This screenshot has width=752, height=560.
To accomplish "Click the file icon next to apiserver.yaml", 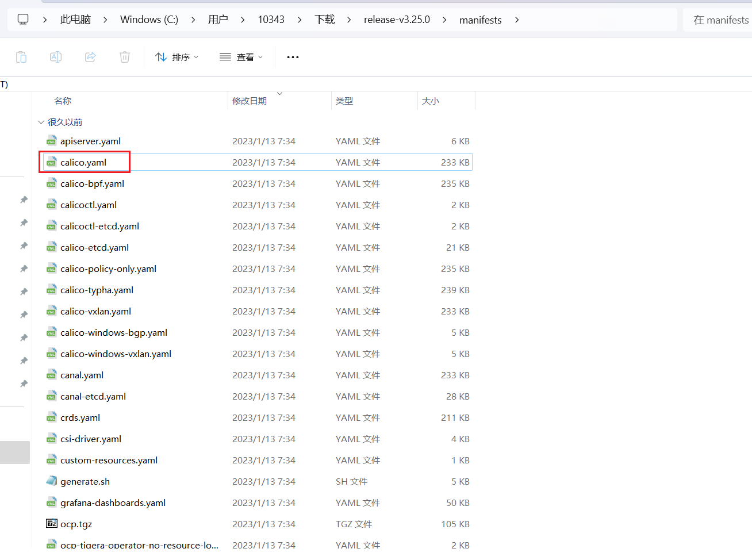I will tap(51, 141).
